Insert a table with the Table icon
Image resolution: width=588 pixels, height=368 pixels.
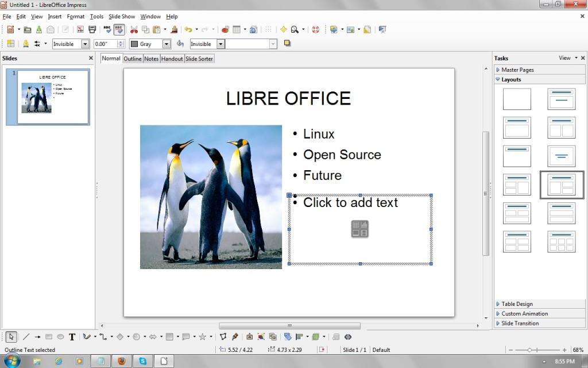tap(237, 30)
